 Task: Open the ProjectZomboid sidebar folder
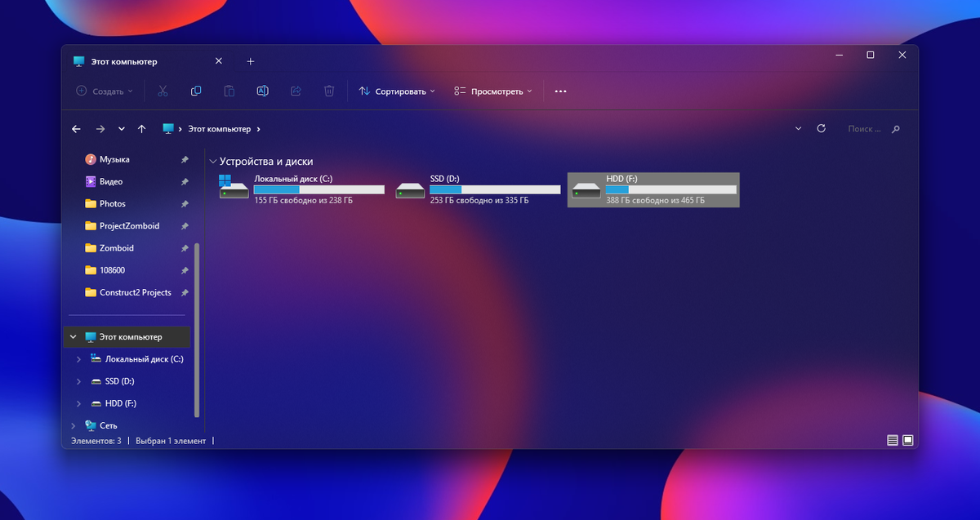tap(130, 226)
